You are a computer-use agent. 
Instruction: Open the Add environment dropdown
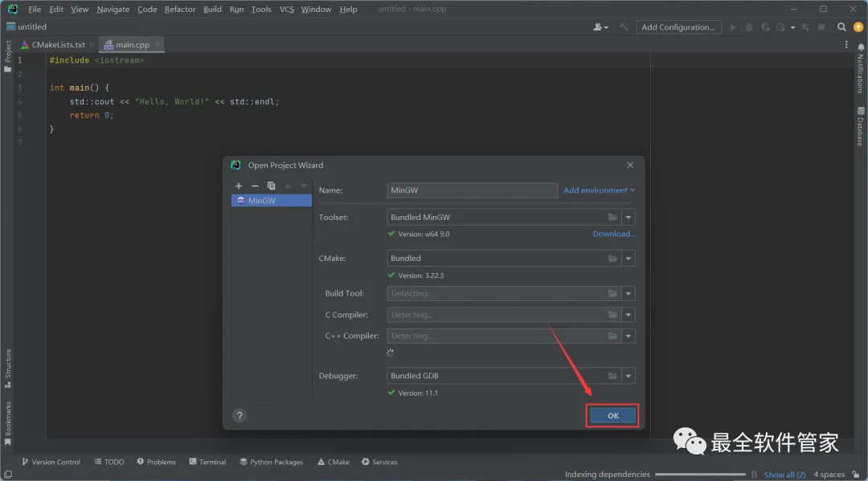tap(599, 190)
